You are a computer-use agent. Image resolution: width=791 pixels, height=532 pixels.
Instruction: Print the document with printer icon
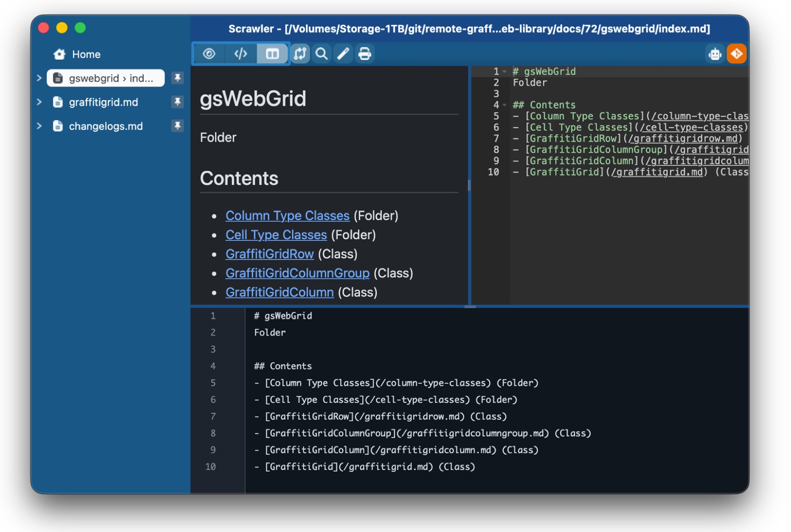365,53
